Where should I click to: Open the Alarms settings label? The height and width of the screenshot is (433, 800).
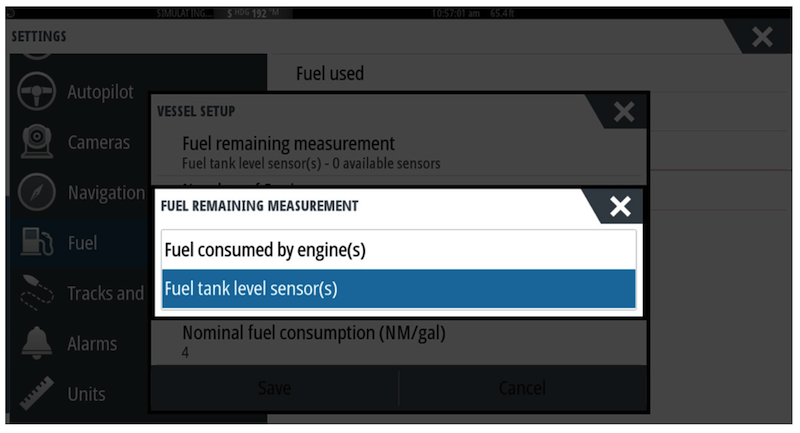click(92, 344)
